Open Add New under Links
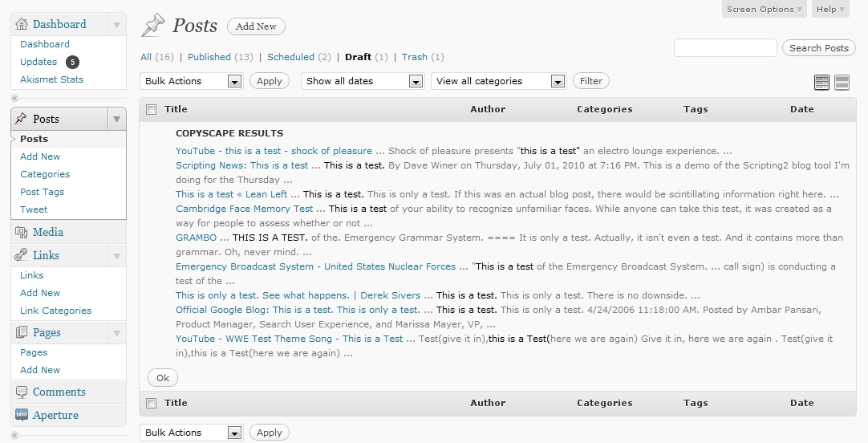The width and height of the screenshot is (868, 443). [x=40, y=293]
